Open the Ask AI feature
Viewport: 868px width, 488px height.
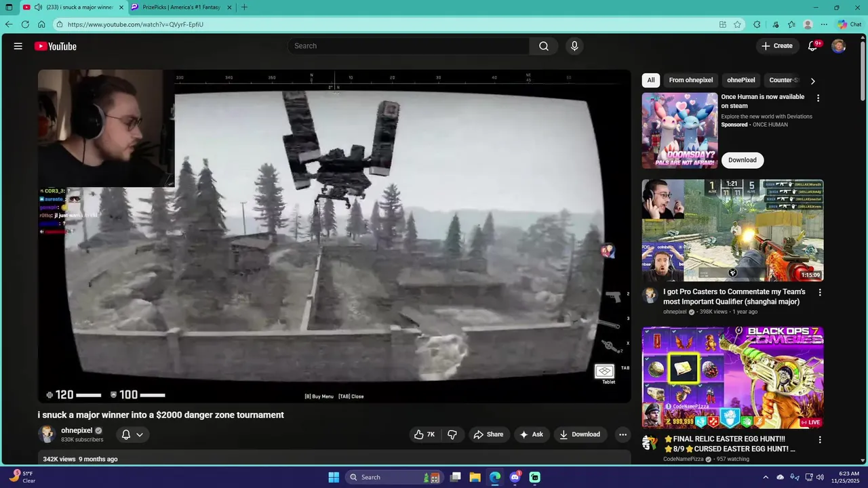[x=531, y=434]
